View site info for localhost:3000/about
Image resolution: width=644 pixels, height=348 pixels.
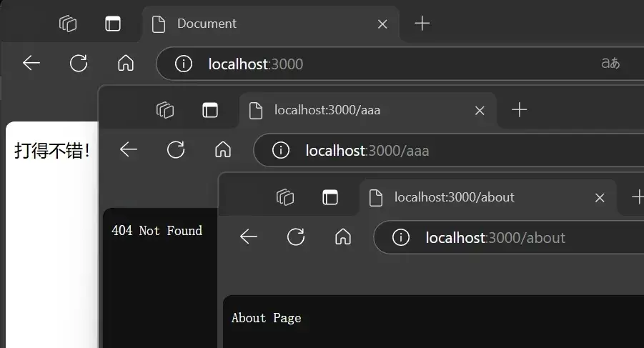[x=401, y=238]
